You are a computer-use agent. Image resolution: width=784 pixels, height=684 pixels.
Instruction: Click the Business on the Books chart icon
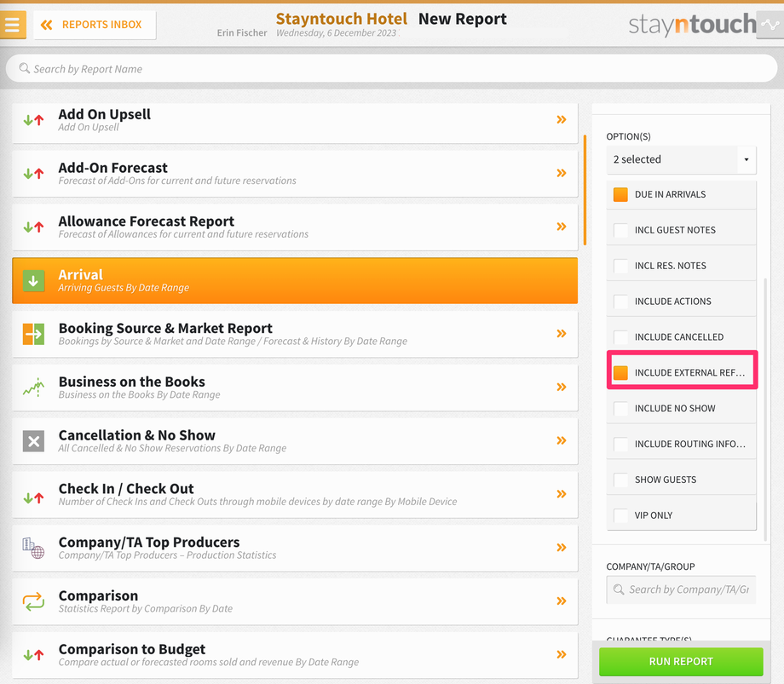coord(33,388)
